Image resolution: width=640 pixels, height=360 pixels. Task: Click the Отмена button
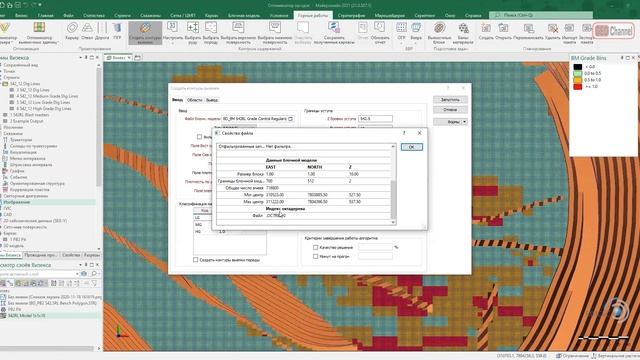tap(450, 110)
